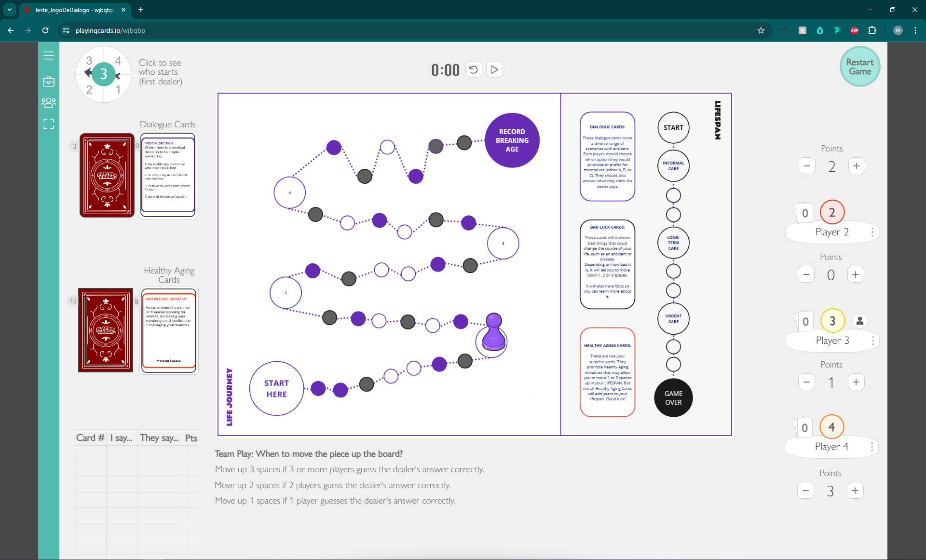The image size is (926, 560).
Task: Click the Player 3 seat person icon
Action: [860, 321]
